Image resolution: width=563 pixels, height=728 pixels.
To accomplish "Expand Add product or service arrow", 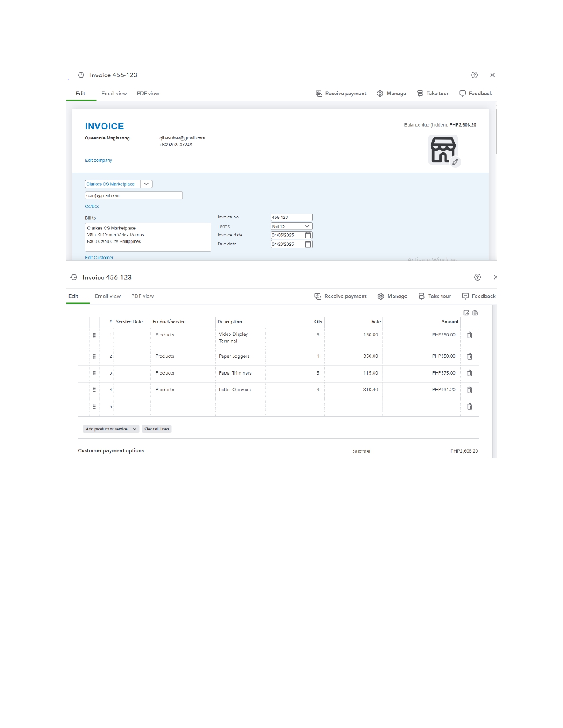I will 135,429.
